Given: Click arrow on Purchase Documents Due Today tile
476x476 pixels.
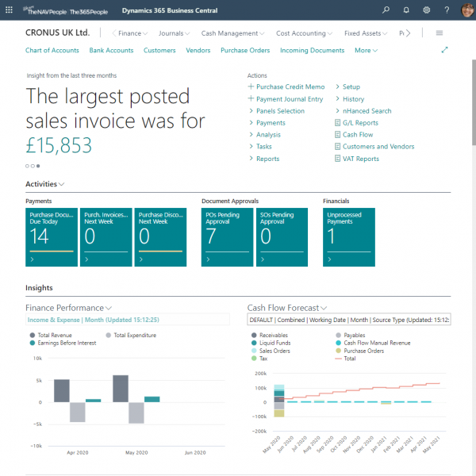Looking at the screenshot, I should pyautogui.click(x=33, y=259).
